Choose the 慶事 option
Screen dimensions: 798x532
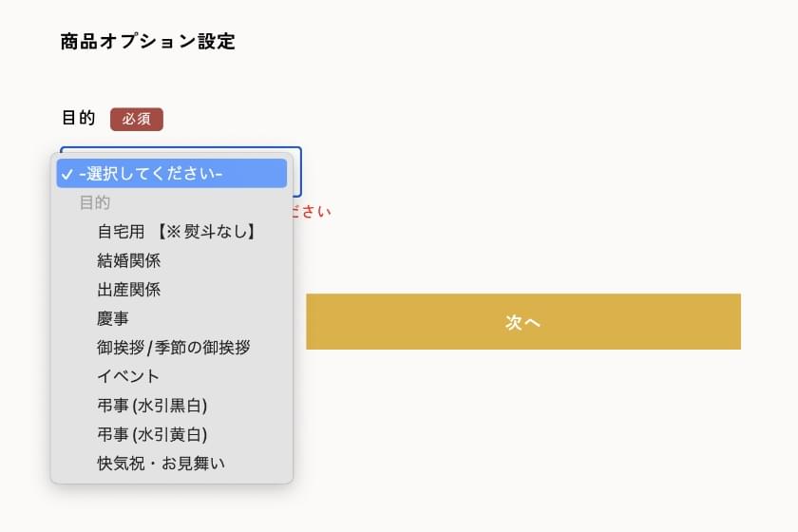coord(113,318)
